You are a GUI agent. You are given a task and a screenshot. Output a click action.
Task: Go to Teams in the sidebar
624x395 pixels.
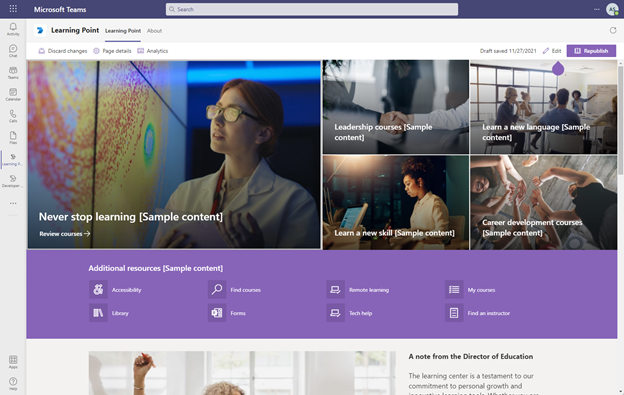(13, 72)
